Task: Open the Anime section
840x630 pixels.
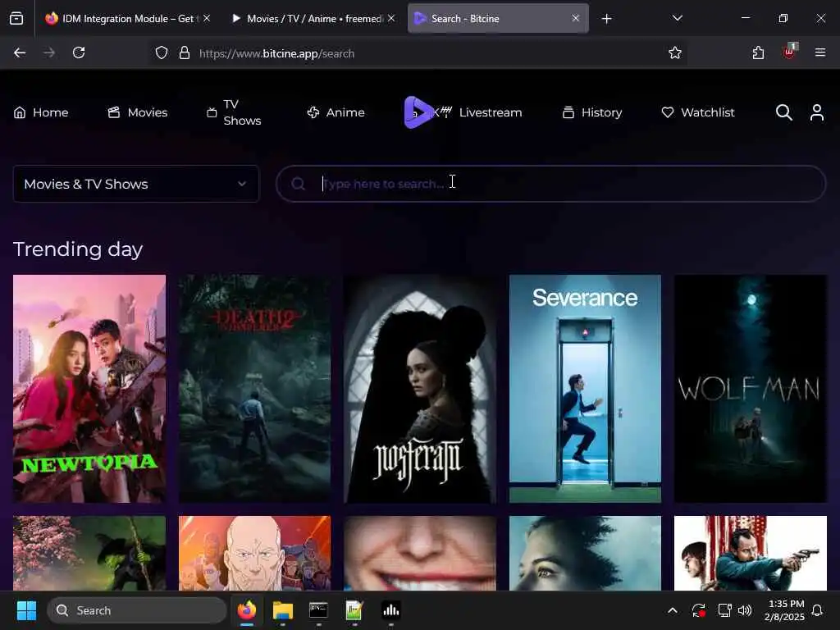Action: 336,112
